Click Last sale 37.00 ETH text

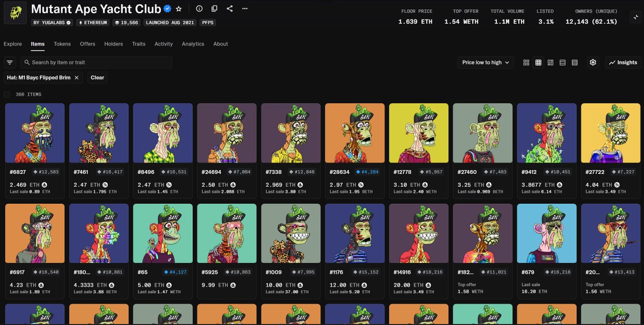coord(286,292)
